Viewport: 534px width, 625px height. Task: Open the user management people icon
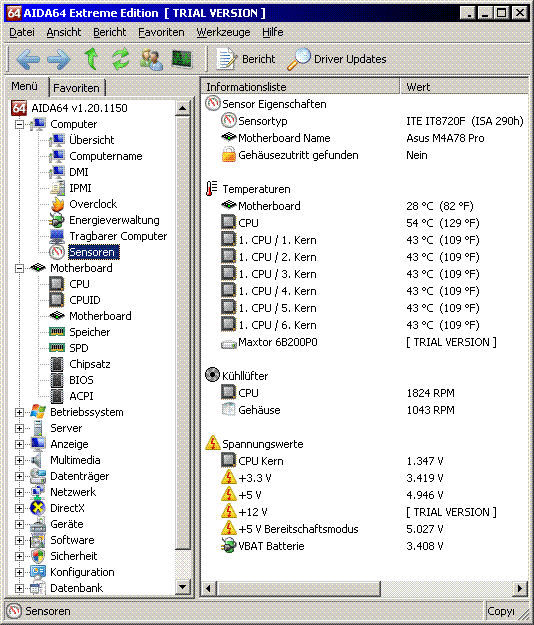151,59
